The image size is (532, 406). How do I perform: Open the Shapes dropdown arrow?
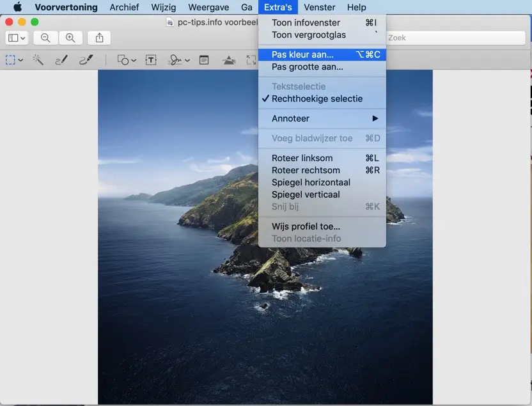click(134, 60)
